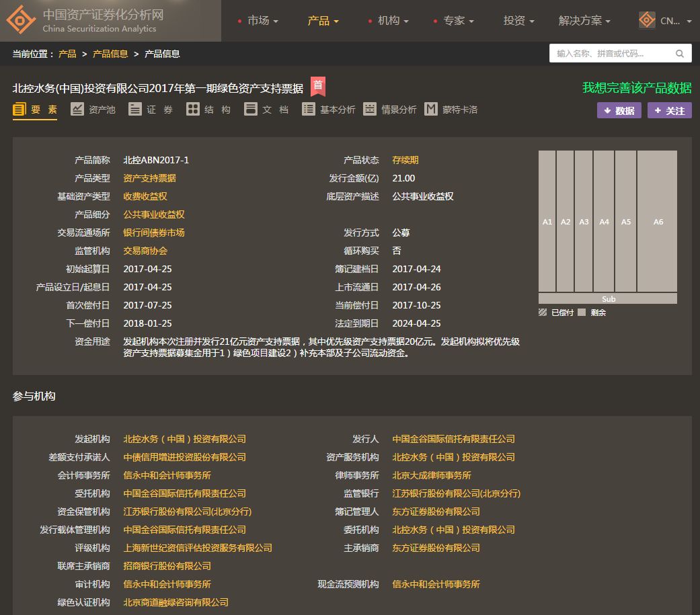The height and width of the screenshot is (615, 700).
Task: Click the 已偿付 legend swatch
Action: 543,313
